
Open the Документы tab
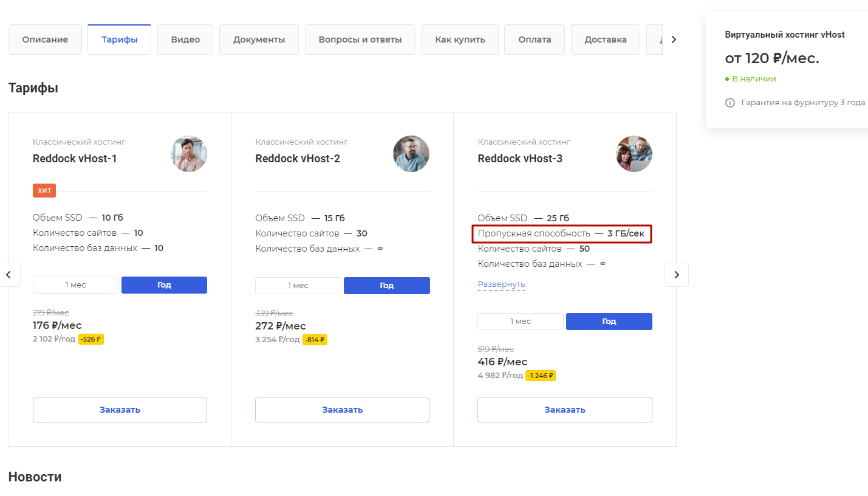259,40
